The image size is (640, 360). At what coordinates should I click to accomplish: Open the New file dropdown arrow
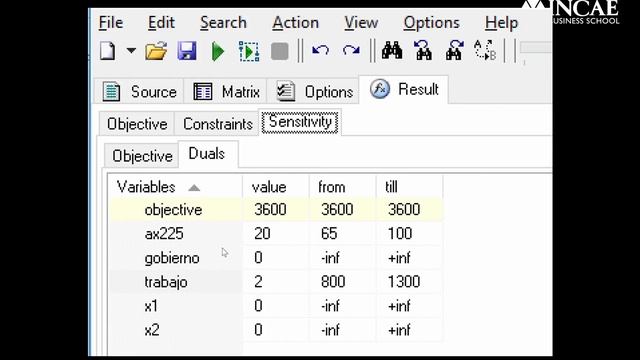click(x=131, y=51)
